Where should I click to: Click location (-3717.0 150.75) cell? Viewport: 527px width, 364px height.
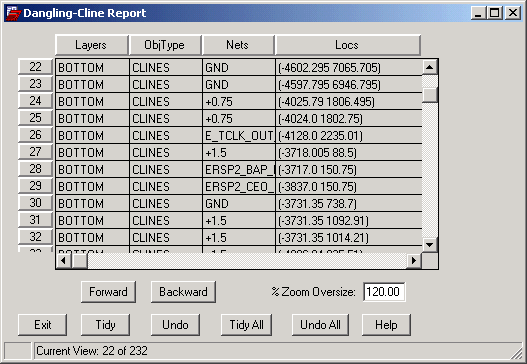[349, 169]
